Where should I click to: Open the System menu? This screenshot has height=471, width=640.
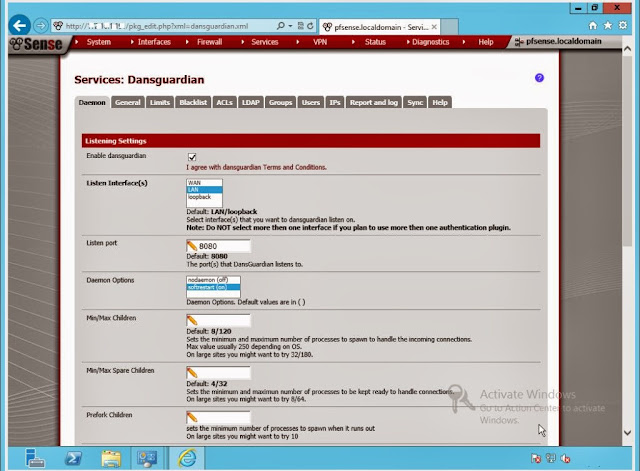98,42
